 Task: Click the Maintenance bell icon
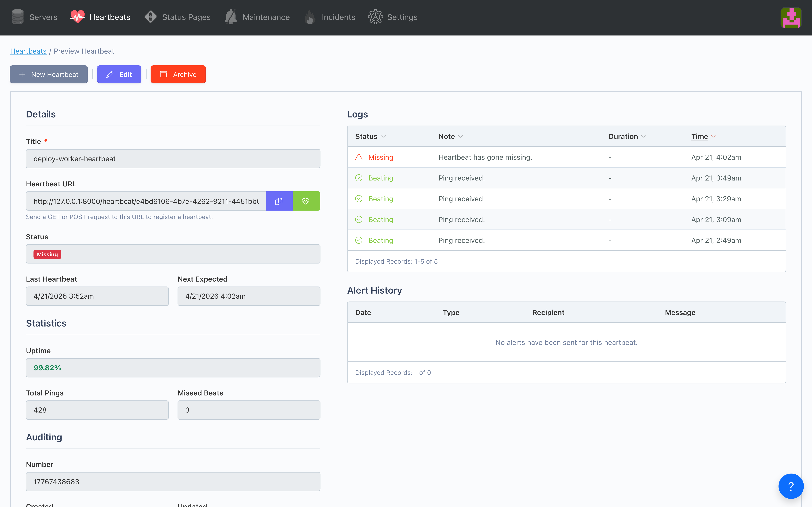tap(231, 17)
